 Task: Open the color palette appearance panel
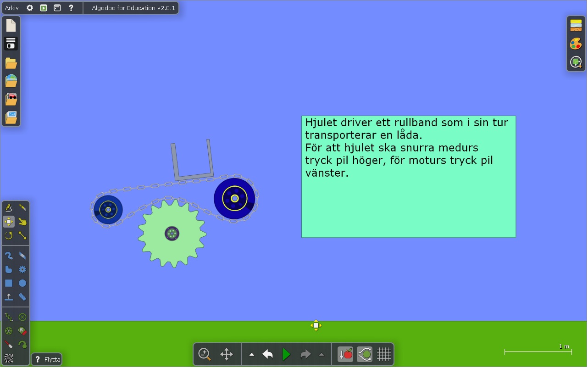pos(576,44)
